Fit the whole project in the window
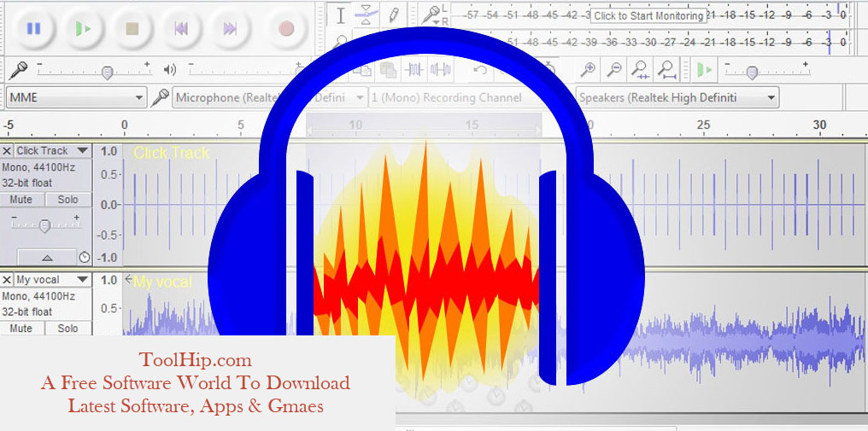 click(x=667, y=70)
